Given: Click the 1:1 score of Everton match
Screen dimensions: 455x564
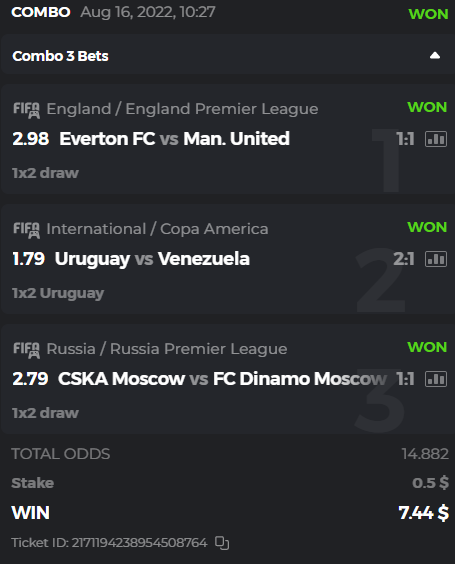Looking at the screenshot, I should click(x=405, y=139).
